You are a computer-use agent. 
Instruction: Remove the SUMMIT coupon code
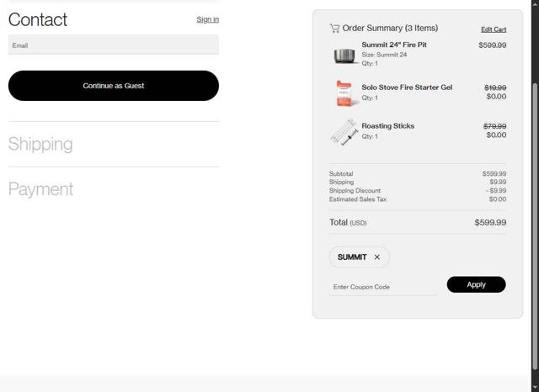pyautogui.click(x=377, y=257)
